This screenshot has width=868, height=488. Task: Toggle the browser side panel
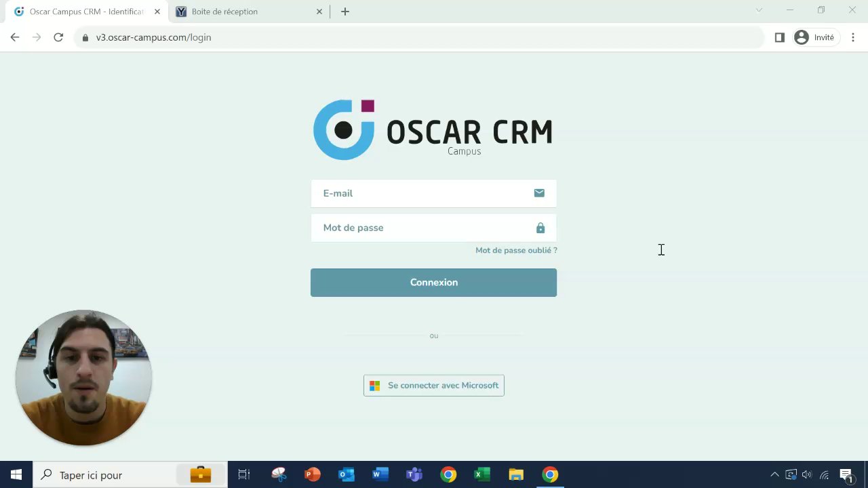[x=779, y=37]
